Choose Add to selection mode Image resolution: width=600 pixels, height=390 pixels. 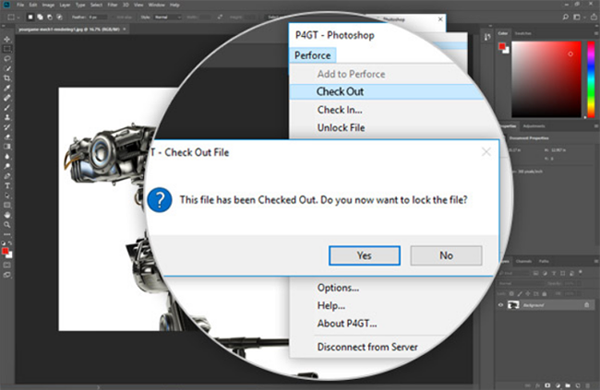coord(40,17)
